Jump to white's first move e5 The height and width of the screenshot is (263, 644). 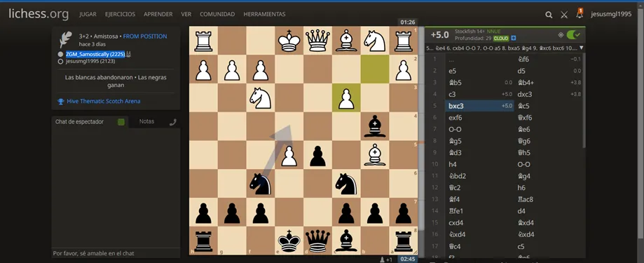(452, 71)
